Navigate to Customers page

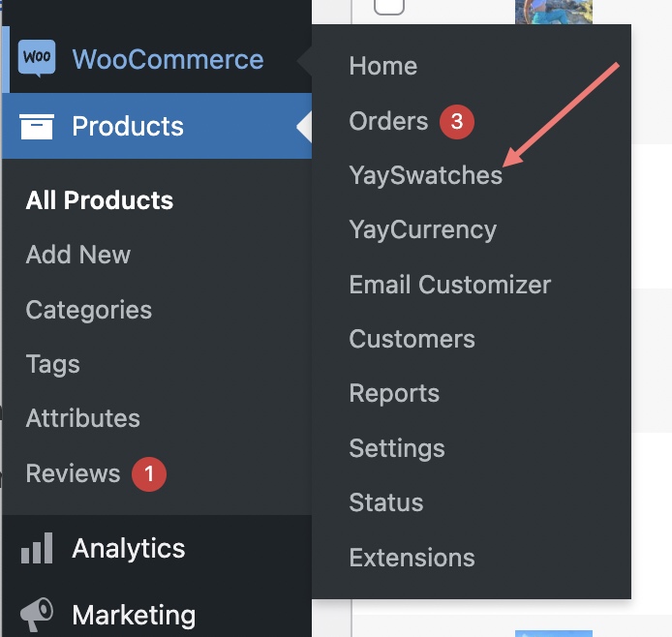coord(412,340)
